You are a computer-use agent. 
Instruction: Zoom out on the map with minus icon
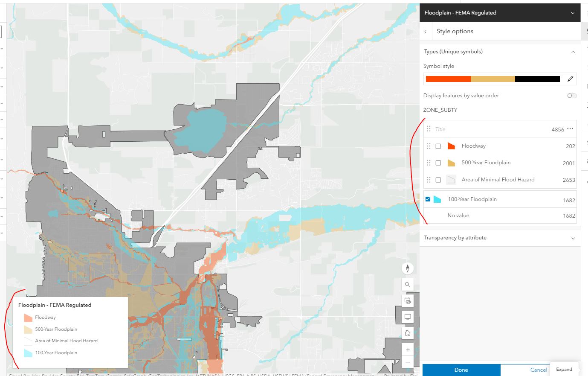click(x=407, y=362)
